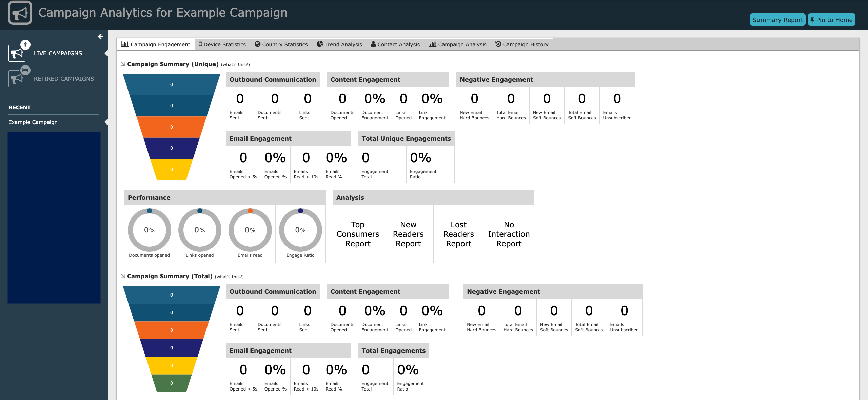Open the Summary Report
868x400 pixels.
(x=777, y=20)
